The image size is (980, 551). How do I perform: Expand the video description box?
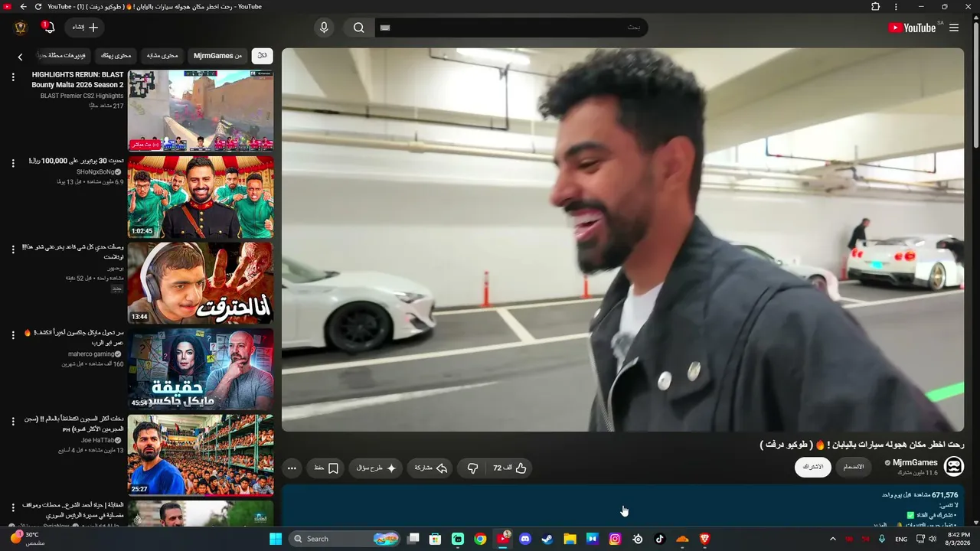coord(622,506)
